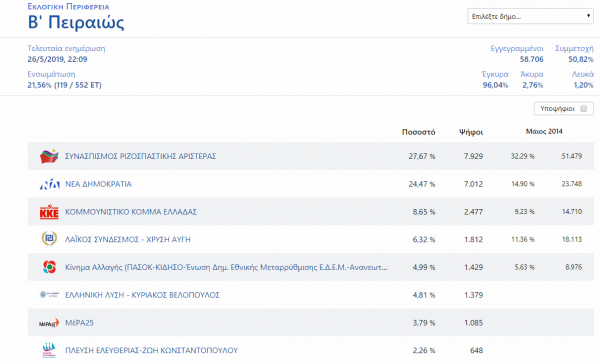
Task: Click the 2.477 votes cell
Action: (473, 212)
